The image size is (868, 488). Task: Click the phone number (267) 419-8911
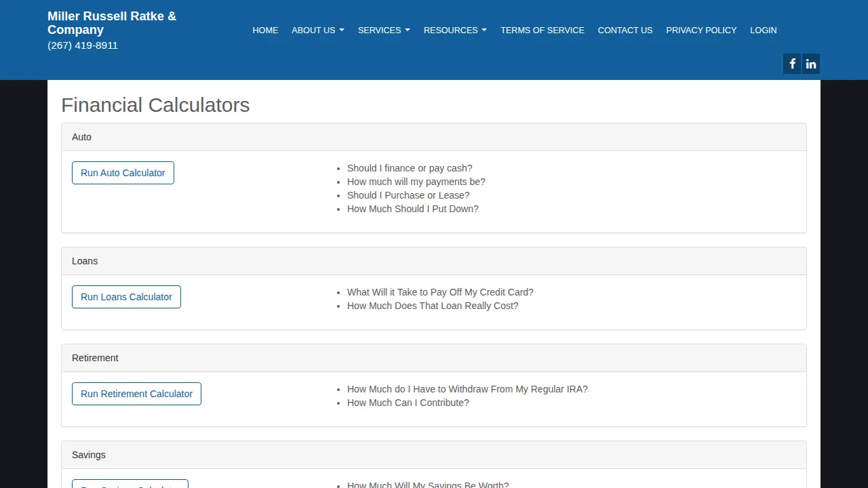tap(83, 45)
